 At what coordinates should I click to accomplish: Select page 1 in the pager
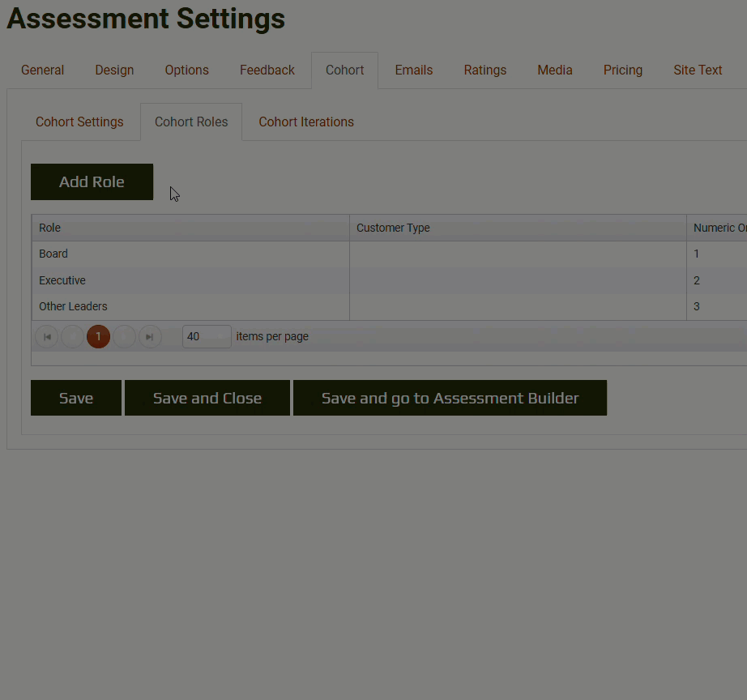coord(98,337)
